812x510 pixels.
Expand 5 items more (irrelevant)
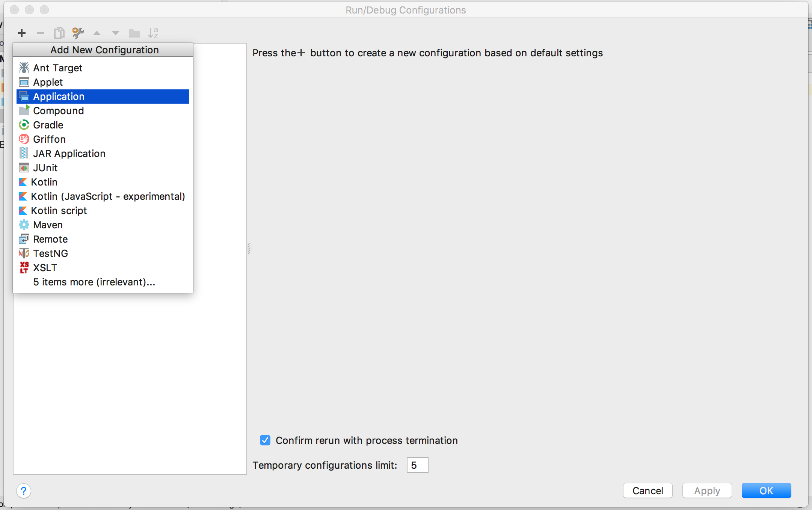[x=103, y=282]
